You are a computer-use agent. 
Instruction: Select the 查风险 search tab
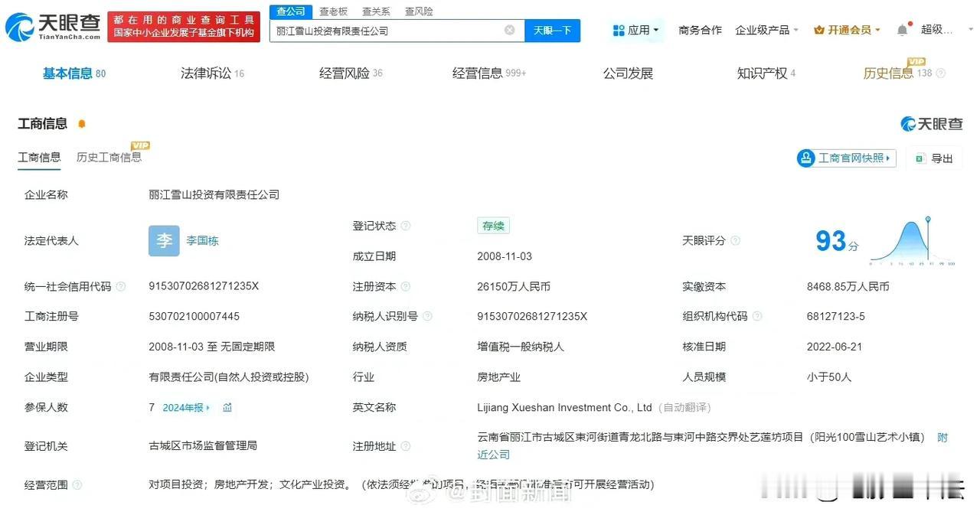pos(419,11)
